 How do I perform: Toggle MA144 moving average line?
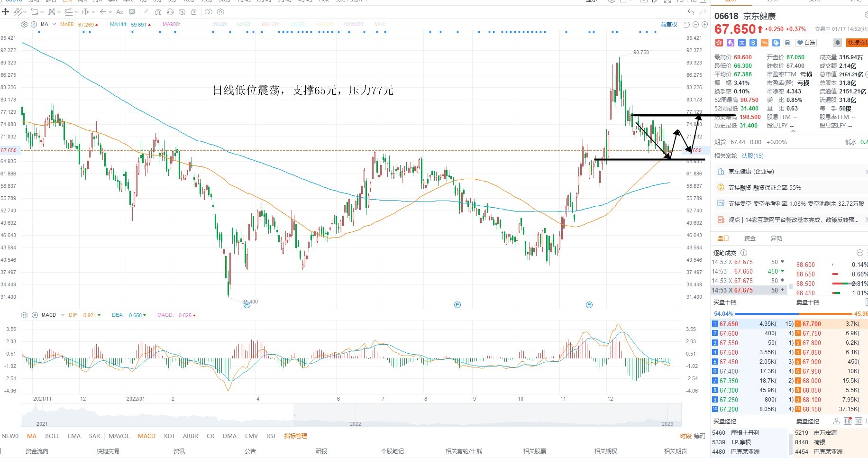point(130,24)
